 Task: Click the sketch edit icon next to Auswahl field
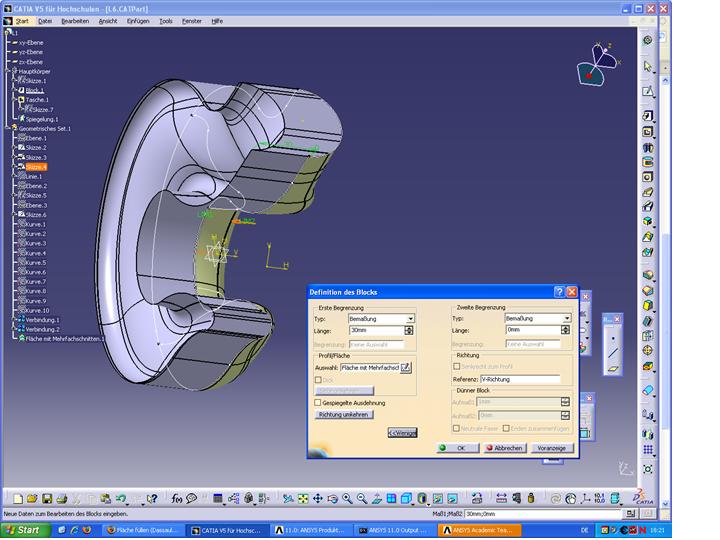(405, 367)
